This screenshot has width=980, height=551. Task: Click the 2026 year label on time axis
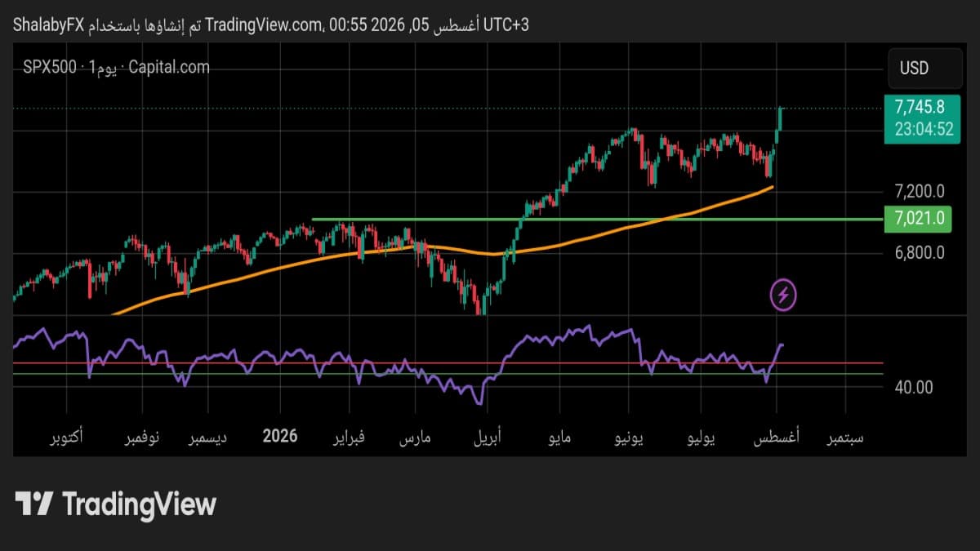point(280,437)
